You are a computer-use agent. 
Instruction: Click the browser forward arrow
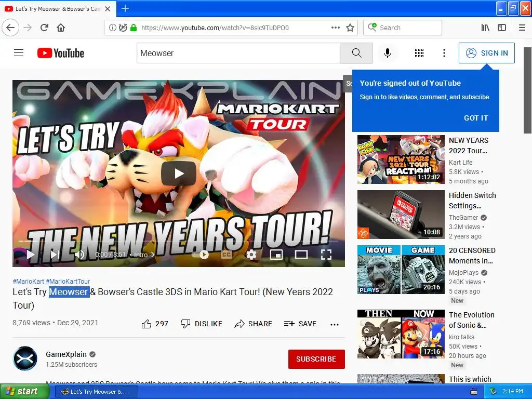28,28
